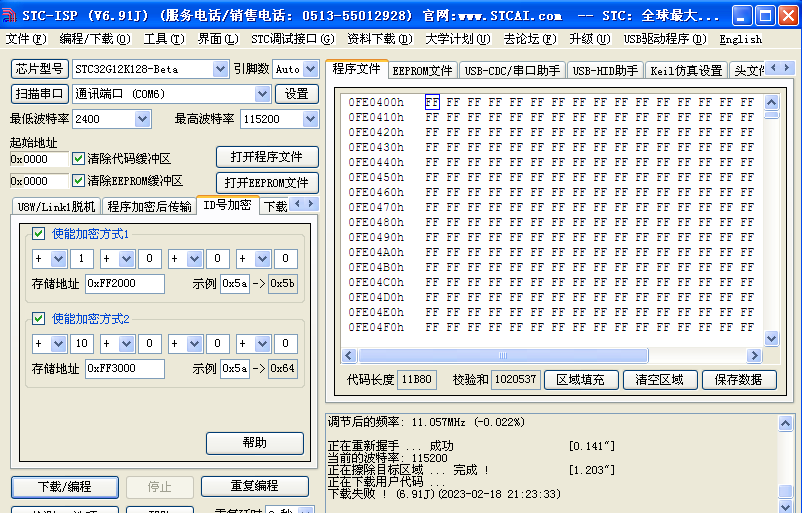
Task: Click 重复编程 button
Action: tap(255, 486)
